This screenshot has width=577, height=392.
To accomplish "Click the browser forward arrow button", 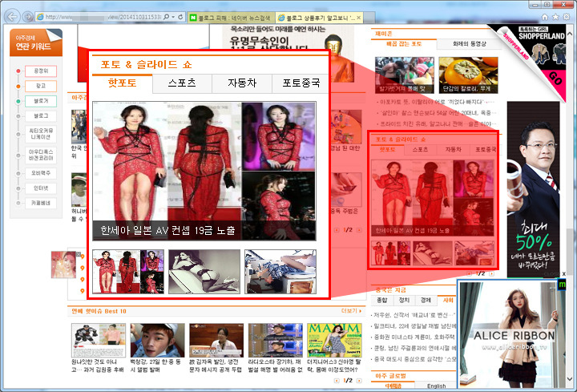I will (29, 17).
